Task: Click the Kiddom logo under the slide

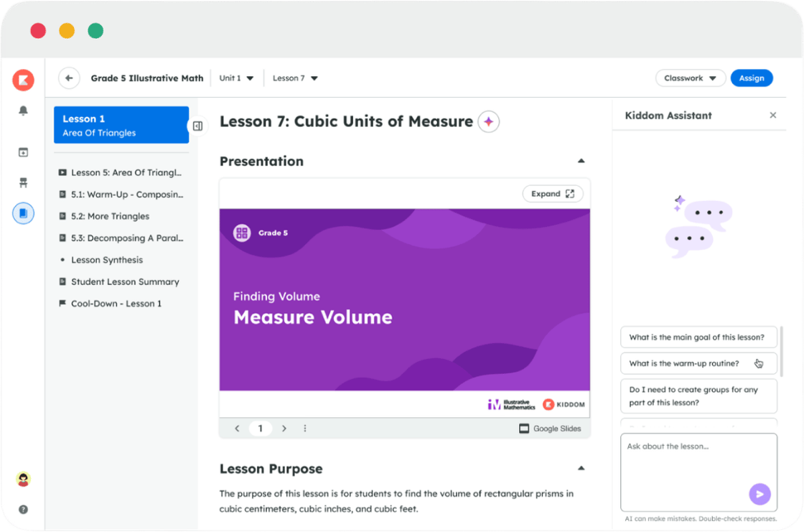Action: point(564,404)
